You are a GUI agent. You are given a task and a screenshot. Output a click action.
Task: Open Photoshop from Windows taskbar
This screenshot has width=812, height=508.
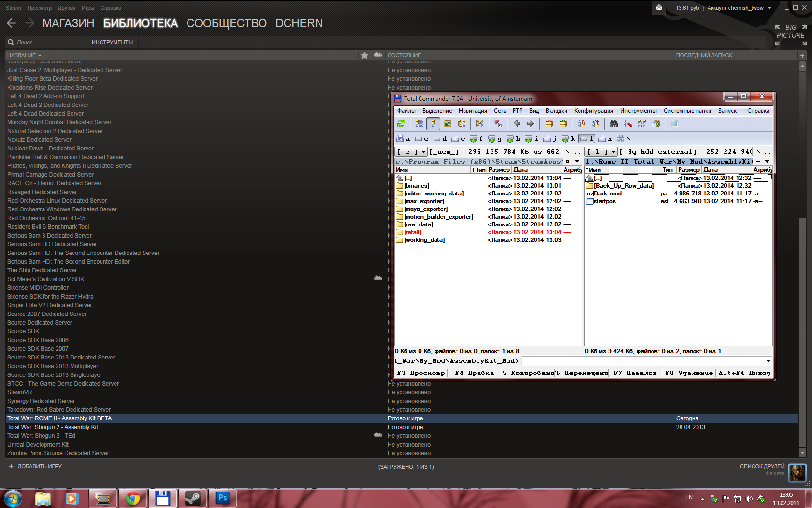click(223, 497)
